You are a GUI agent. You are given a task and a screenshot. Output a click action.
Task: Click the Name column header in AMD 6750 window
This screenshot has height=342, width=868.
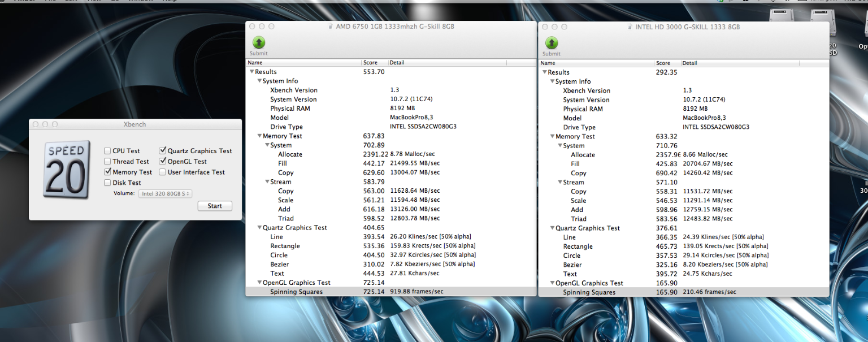tap(303, 63)
